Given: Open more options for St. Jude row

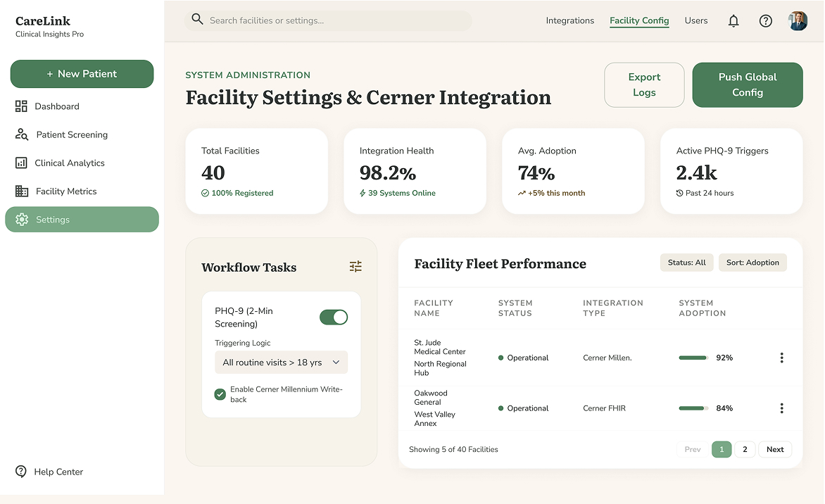Looking at the screenshot, I should coord(782,358).
